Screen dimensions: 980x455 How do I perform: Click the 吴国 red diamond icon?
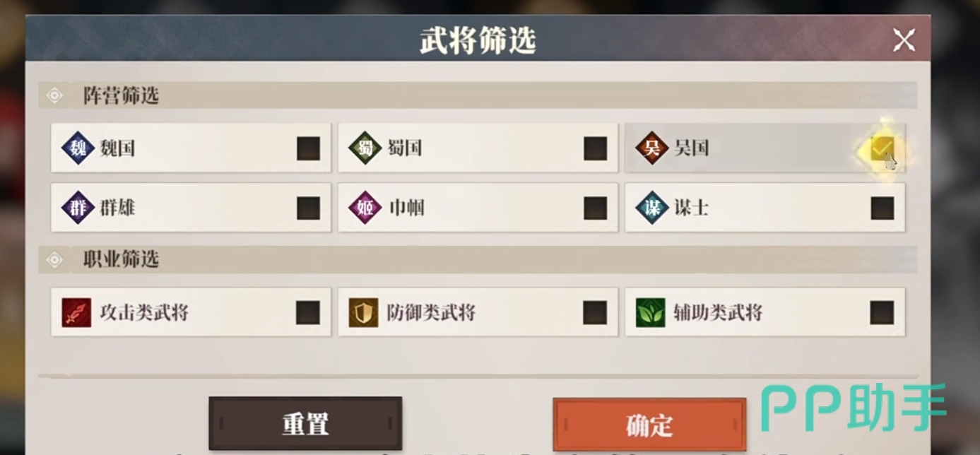coord(651,148)
